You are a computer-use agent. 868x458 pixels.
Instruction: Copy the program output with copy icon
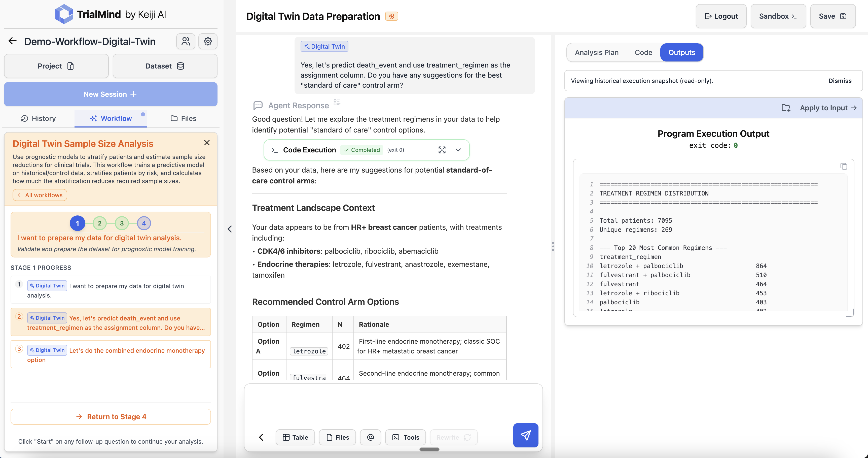pyautogui.click(x=843, y=166)
